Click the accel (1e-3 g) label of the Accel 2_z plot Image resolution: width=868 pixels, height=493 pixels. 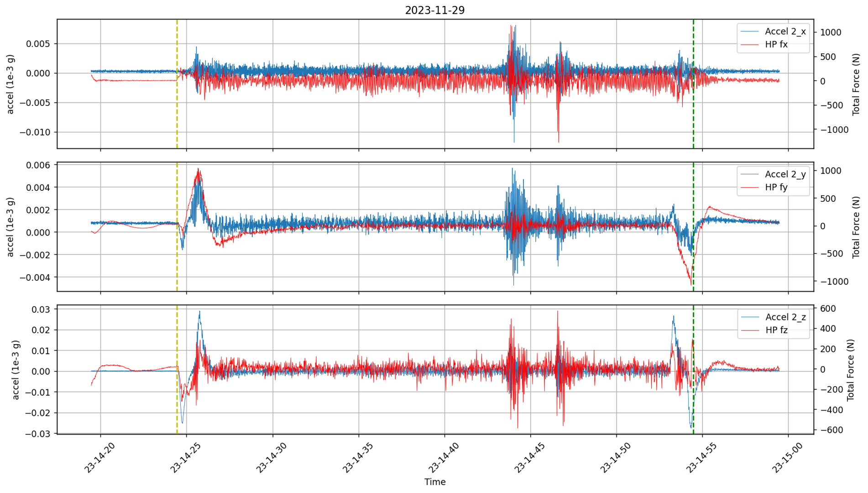click(16, 370)
